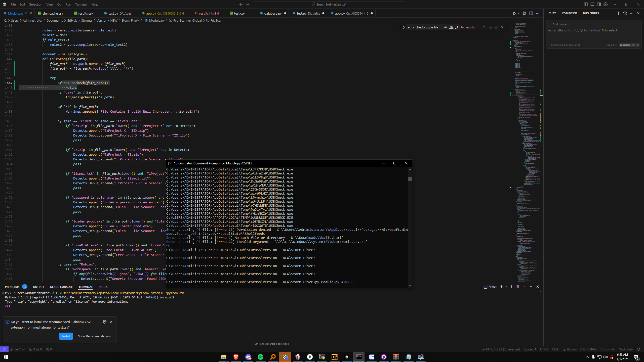Jump to next match arrow in find
This screenshot has width=644, height=362.
pyautogui.click(x=490, y=27)
